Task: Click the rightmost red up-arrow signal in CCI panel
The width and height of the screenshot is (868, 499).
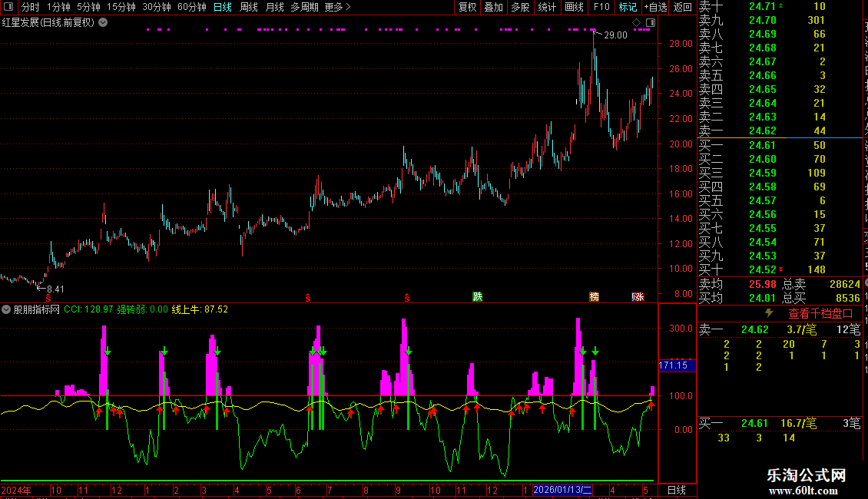Action: [x=651, y=406]
